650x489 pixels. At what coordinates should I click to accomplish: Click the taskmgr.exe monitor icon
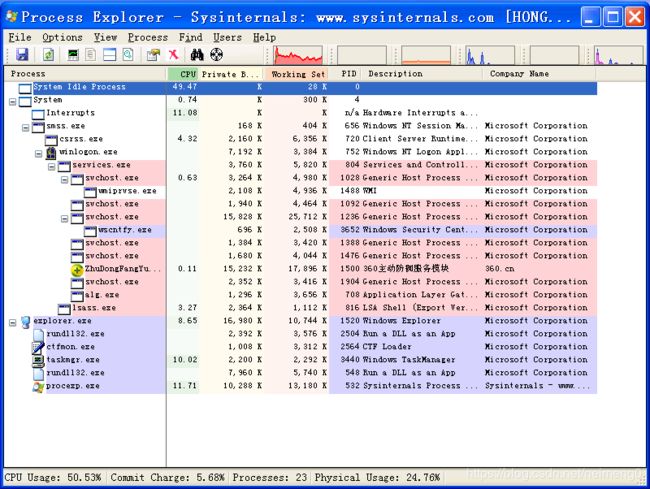tap(38, 360)
